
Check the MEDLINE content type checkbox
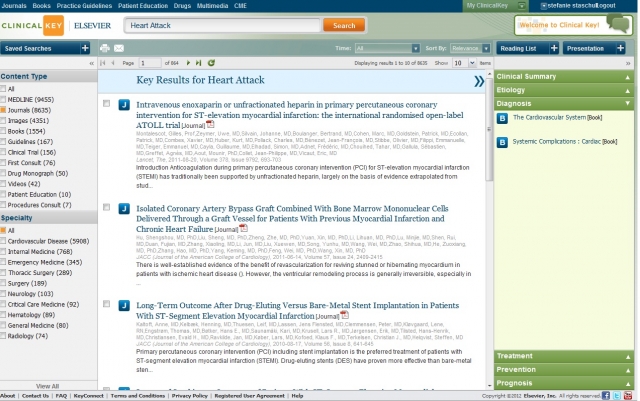click(x=4, y=100)
